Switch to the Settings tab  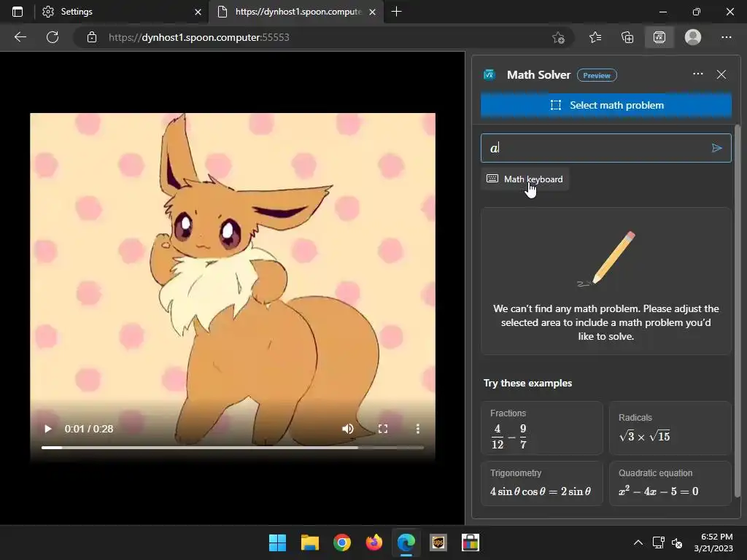point(109,12)
